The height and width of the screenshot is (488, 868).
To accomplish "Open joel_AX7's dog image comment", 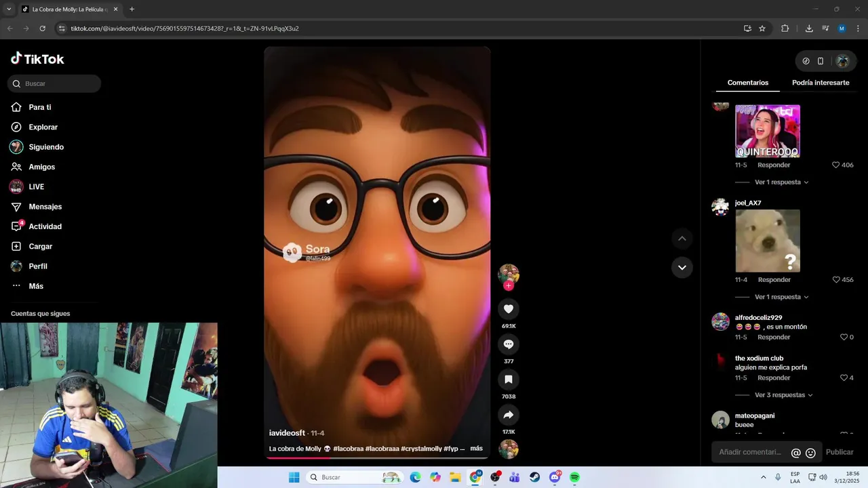I will point(768,241).
